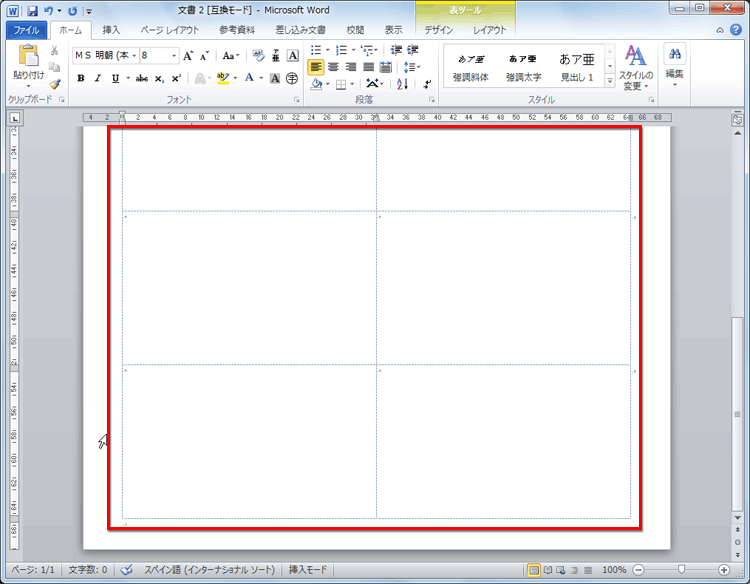Image resolution: width=750 pixels, height=584 pixels.
Task: Click the Clear Formatting icon
Action: [258, 55]
